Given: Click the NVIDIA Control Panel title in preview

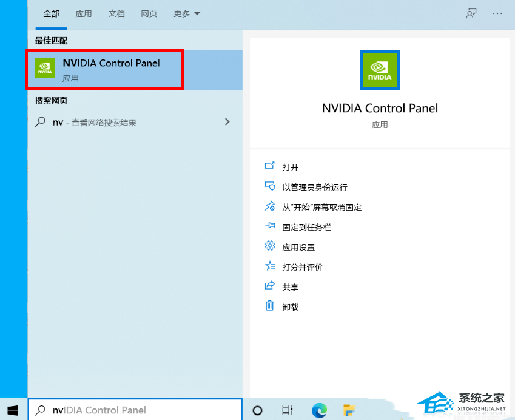Looking at the screenshot, I should click(380, 108).
